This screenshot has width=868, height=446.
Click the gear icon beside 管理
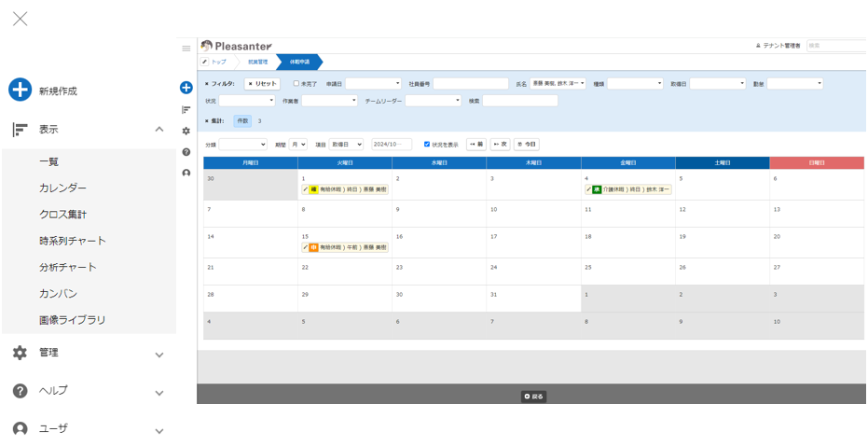(20, 353)
